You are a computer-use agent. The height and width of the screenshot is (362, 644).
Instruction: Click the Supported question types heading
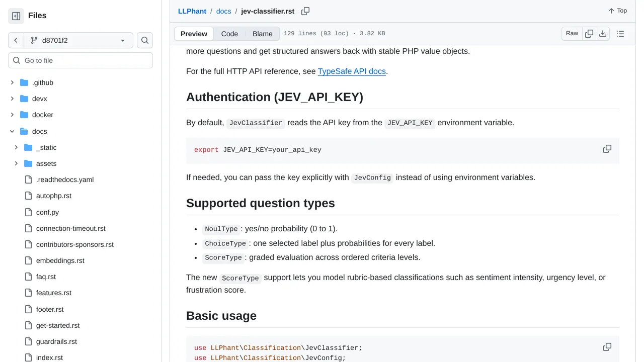tap(260, 203)
